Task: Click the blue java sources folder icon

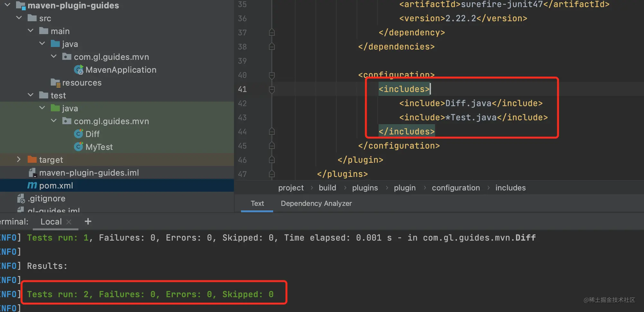Action: (55, 43)
